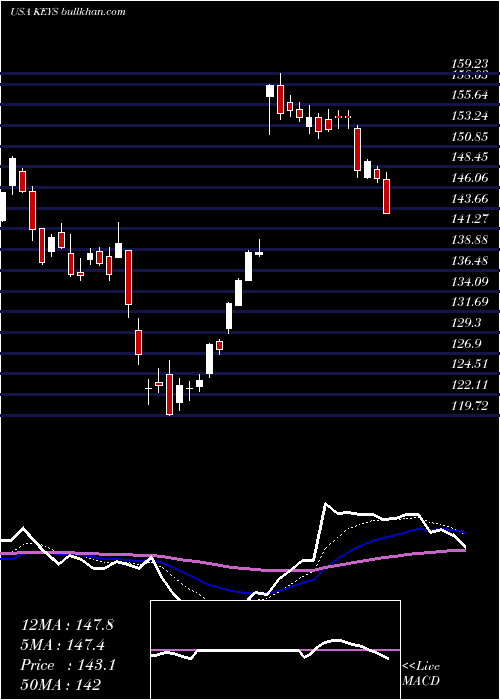Viewport: 500px width, 700px height.
Task: Click the '5MA : 147.4' readout
Action: coord(63,645)
